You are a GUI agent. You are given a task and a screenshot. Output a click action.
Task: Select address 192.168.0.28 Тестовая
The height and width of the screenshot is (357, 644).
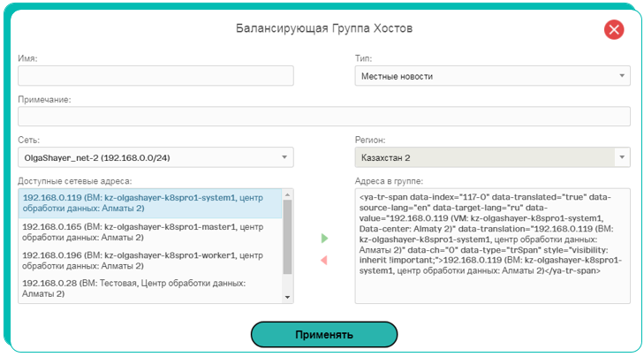[150, 288]
